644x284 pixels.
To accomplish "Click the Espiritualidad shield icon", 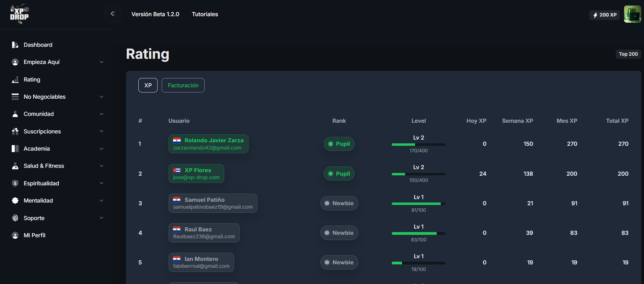I will click(x=15, y=183).
